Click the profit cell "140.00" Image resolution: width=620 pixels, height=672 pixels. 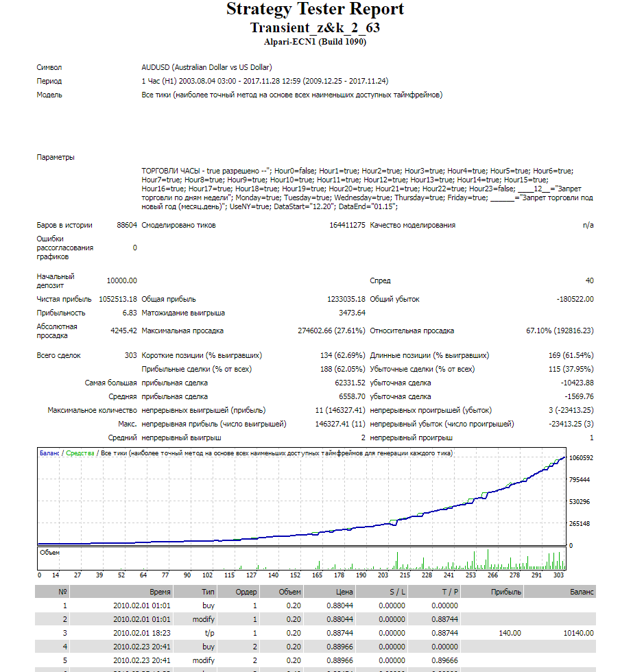click(x=510, y=633)
